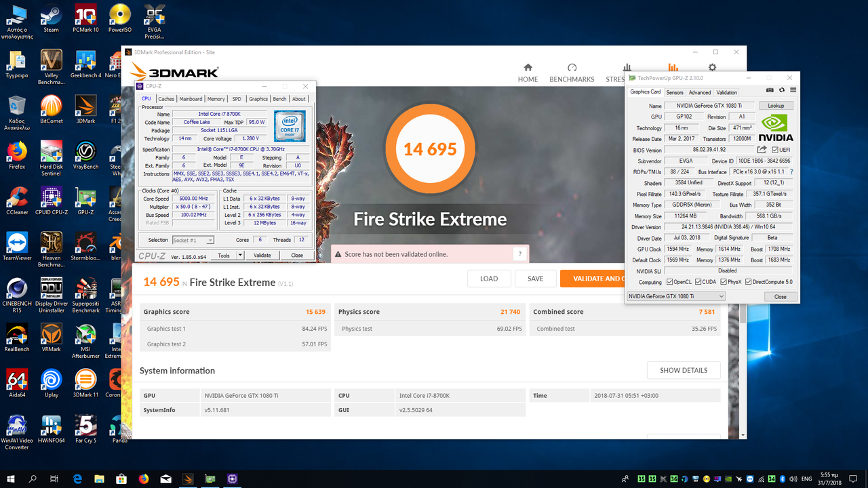Image resolution: width=868 pixels, height=488 pixels.
Task: Click the 3DMark Home icon
Action: tap(528, 68)
